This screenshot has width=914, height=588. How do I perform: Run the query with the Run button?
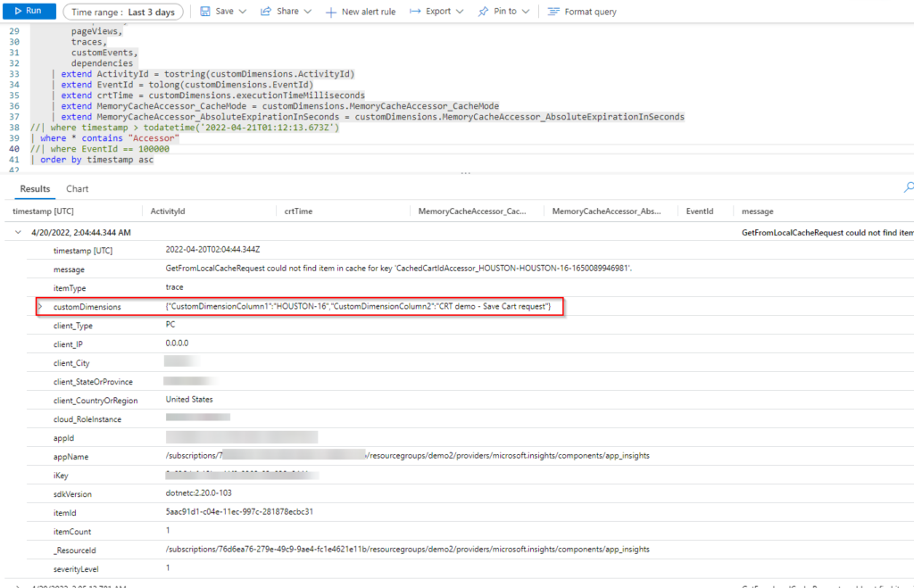(x=29, y=11)
